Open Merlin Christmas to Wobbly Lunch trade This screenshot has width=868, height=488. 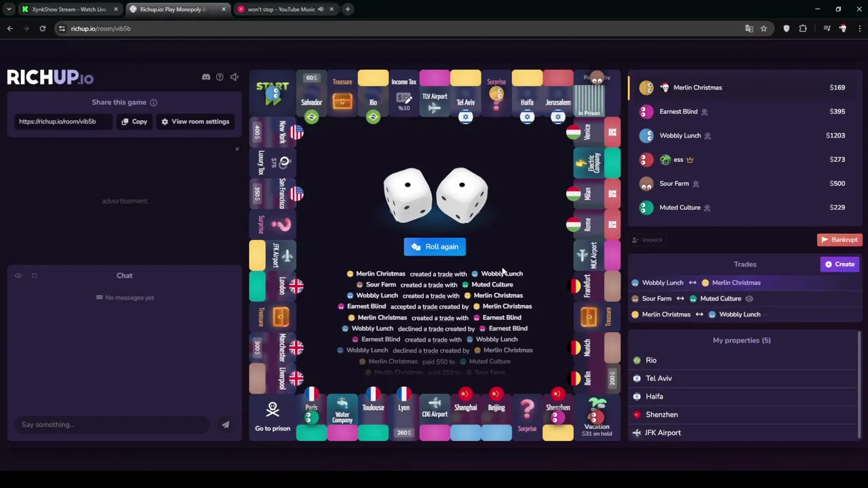[x=744, y=314]
